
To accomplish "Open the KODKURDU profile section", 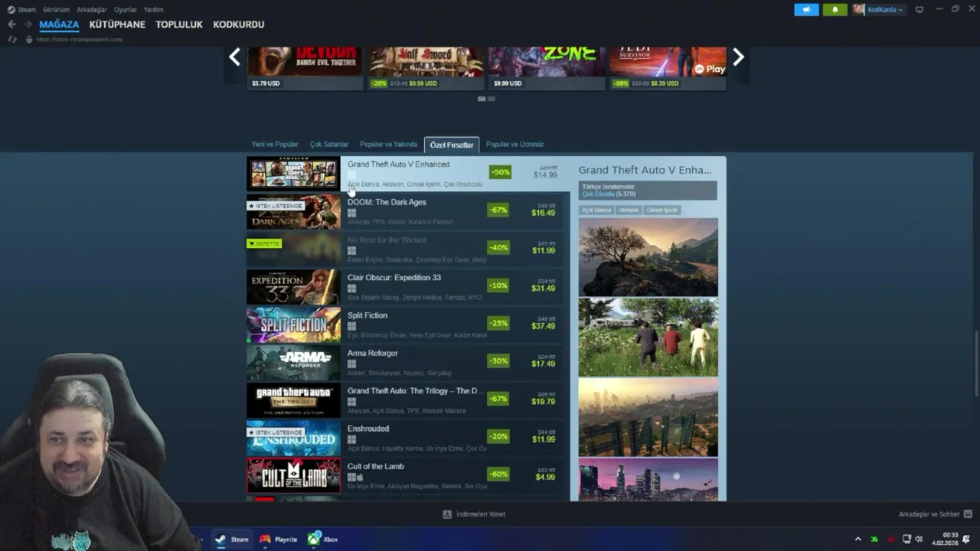I will click(x=239, y=24).
